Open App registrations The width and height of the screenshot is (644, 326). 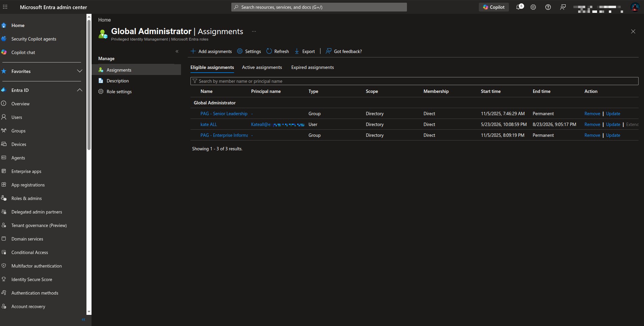point(28,185)
